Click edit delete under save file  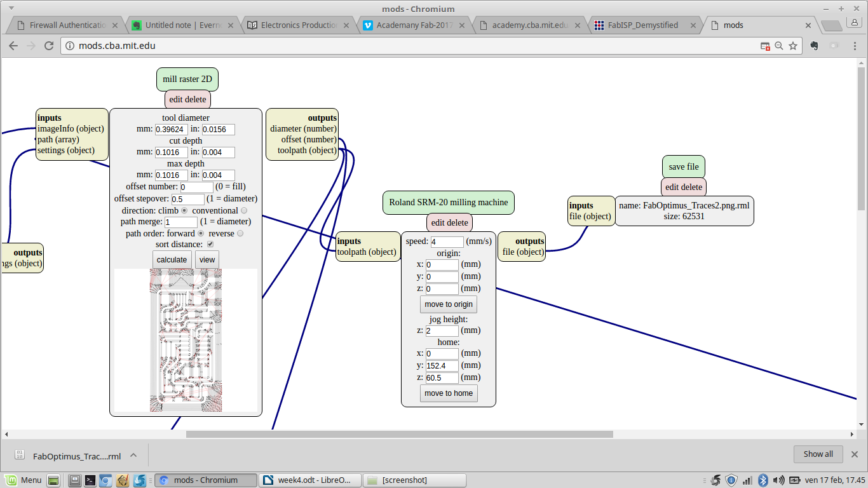coord(684,187)
